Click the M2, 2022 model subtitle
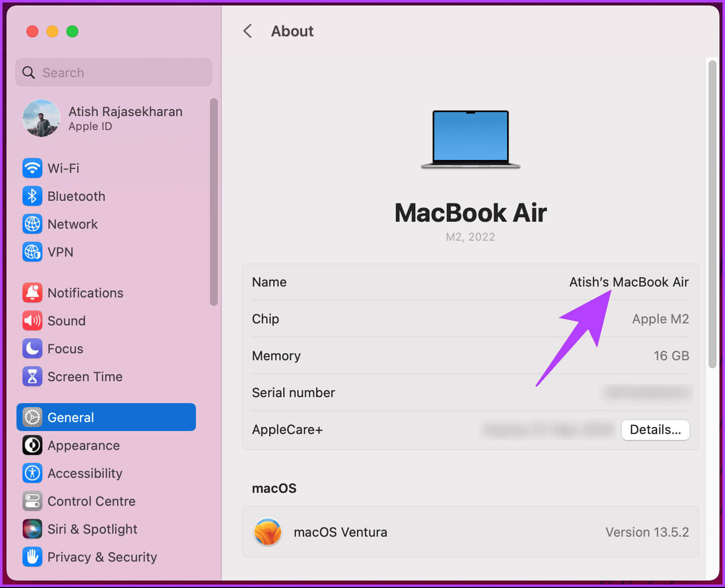The width and height of the screenshot is (725, 588). [471, 237]
